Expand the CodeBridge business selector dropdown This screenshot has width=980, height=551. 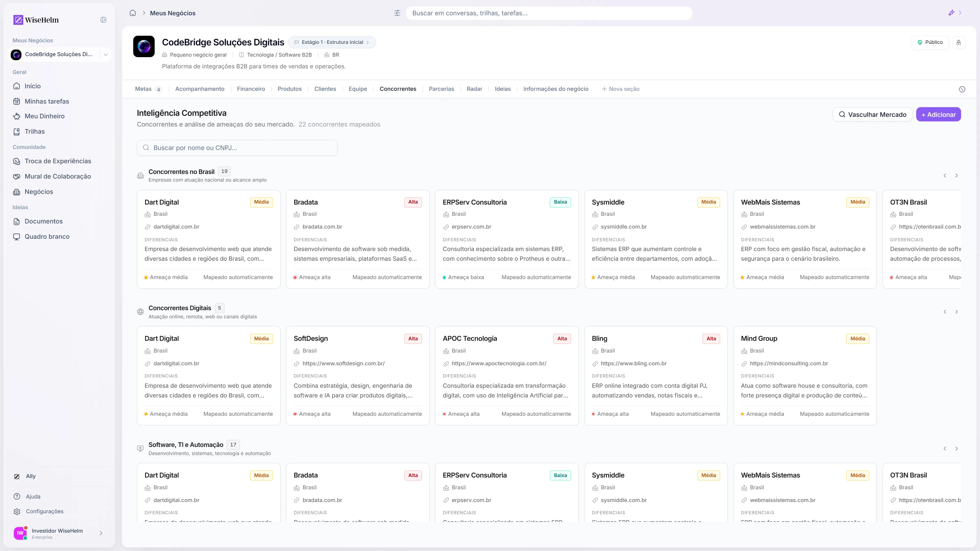(106, 55)
